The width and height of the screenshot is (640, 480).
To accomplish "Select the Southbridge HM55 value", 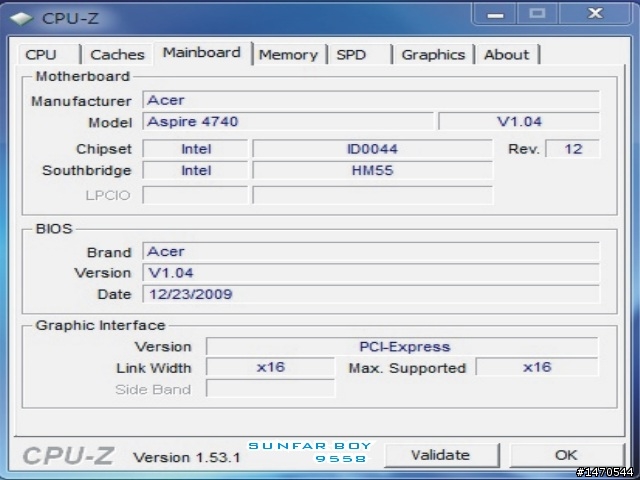I will [x=372, y=170].
